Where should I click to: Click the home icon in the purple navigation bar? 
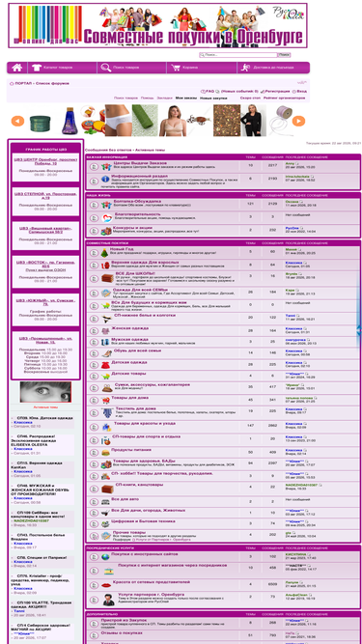point(16,68)
